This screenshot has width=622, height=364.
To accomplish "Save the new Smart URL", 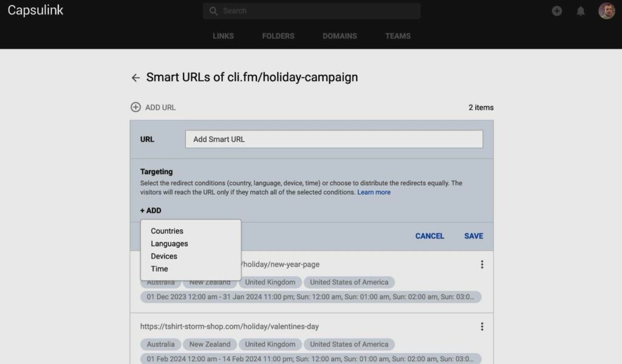I will coord(473,236).
